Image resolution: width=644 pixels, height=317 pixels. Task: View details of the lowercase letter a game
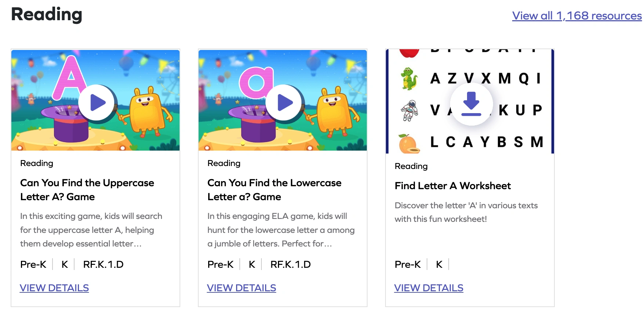(x=242, y=288)
